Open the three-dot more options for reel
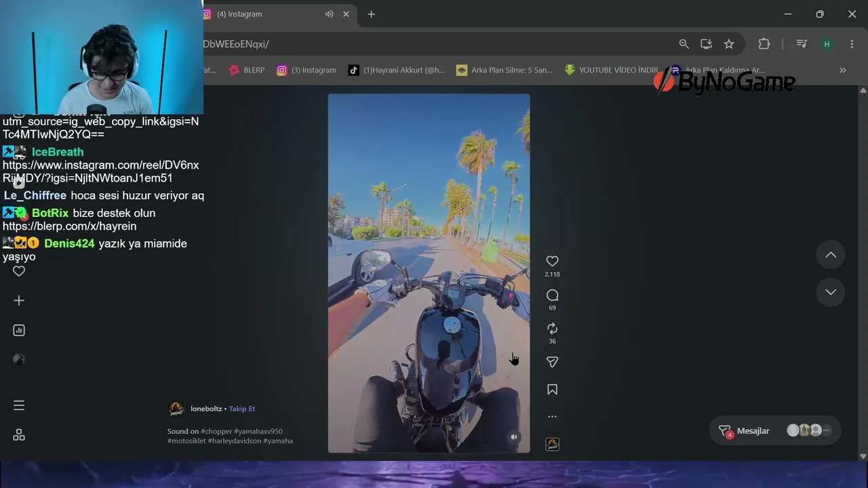The width and height of the screenshot is (868, 488). [552, 417]
